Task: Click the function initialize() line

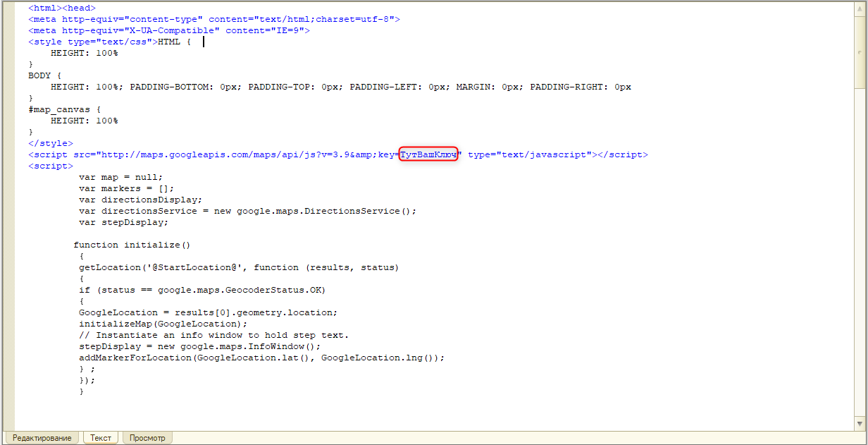Action: tap(132, 245)
